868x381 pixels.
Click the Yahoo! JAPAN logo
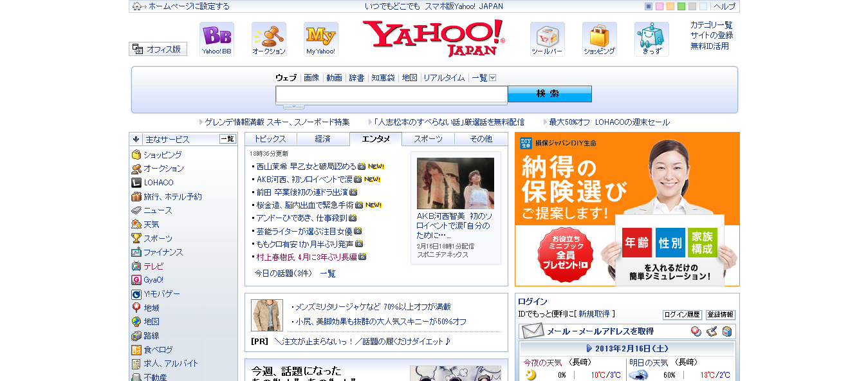pos(434,39)
